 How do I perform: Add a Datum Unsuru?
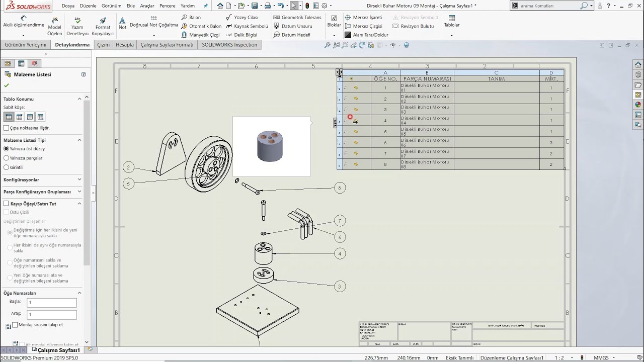tap(293, 26)
